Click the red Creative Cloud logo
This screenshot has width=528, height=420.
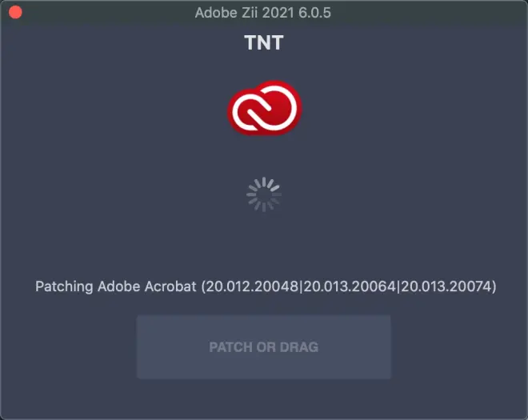pos(264,108)
